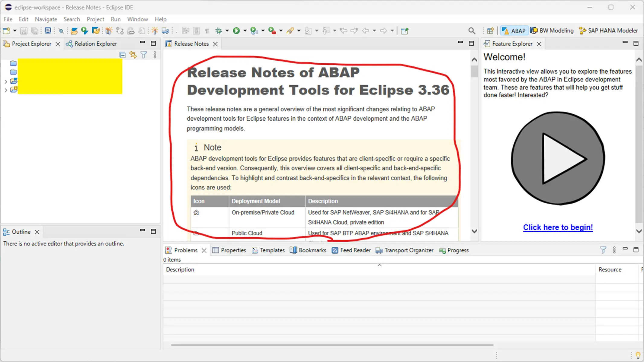Viewport: 644px width, 362px height.
Task: Switch to the ABAP perspective
Action: (x=514, y=30)
